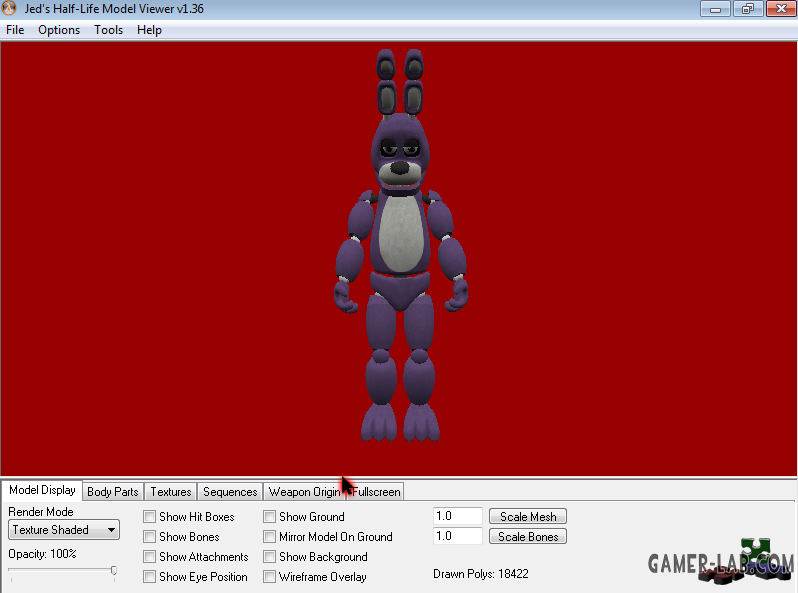Enable Show Hit Boxes checkbox
Screen dimensions: 798x593
coord(149,517)
